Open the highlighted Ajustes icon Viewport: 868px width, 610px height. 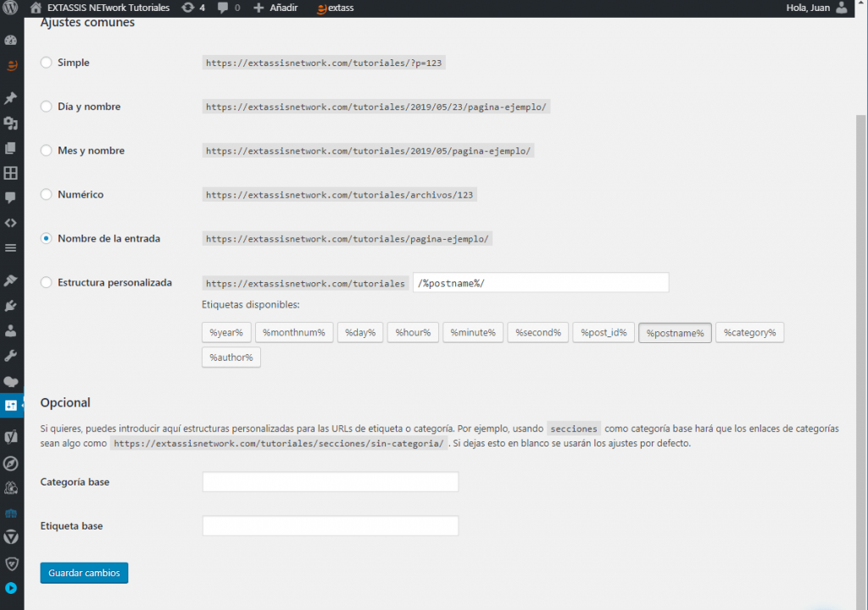[x=12, y=407]
